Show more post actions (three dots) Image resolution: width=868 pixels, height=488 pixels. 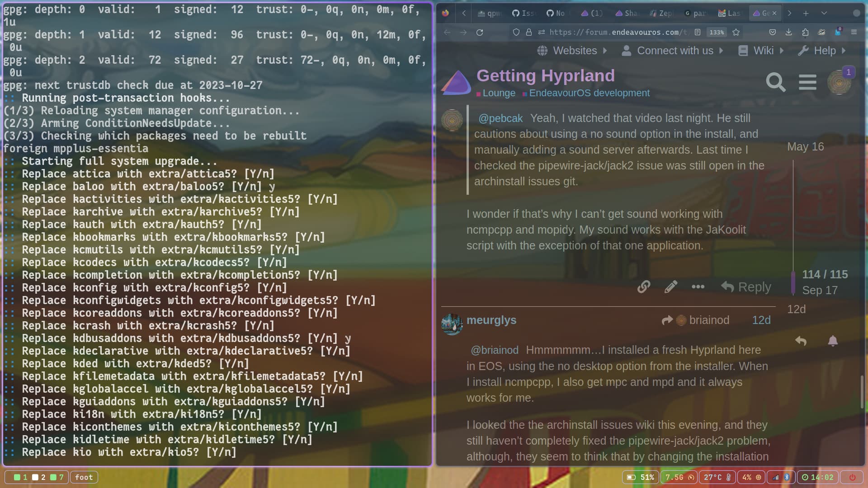698,286
